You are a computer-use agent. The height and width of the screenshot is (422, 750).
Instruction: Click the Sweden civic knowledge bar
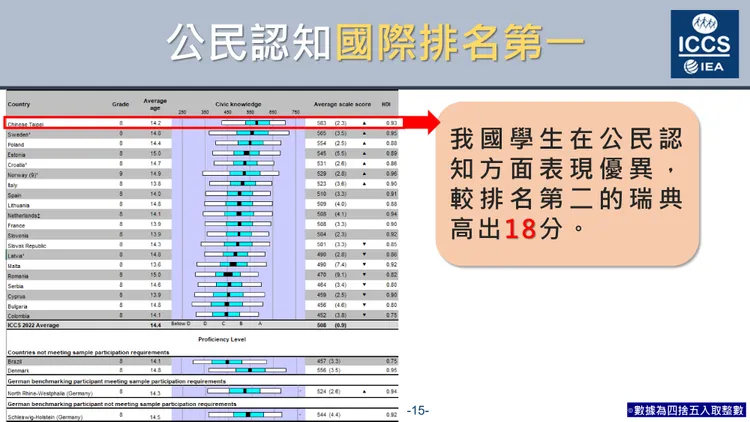coord(249,133)
